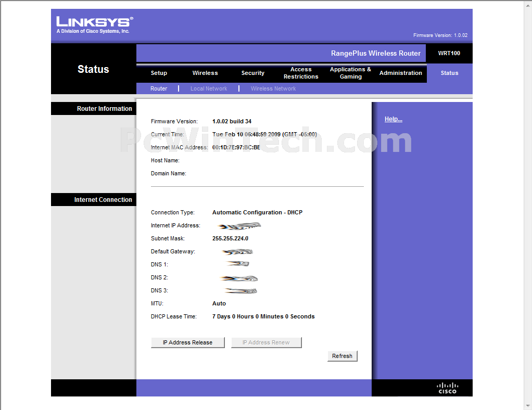Open the Setup tab
532x410 pixels.
[x=159, y=73]
